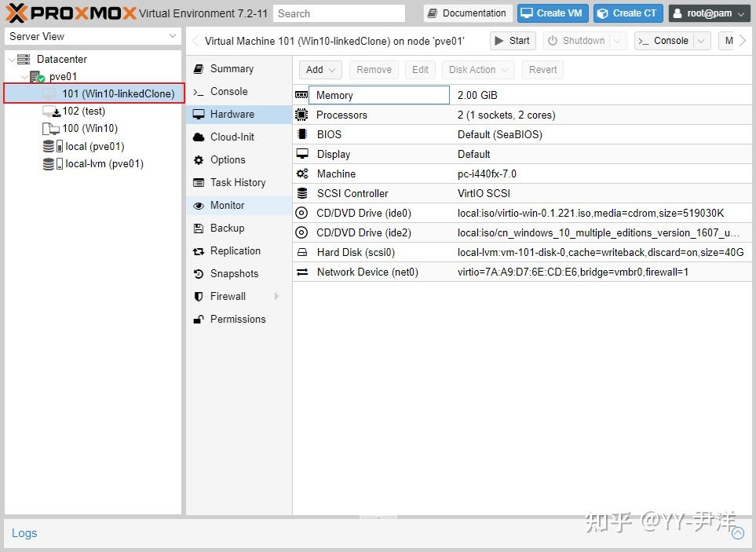This screenshot has width=756, height=552.
Task: Expand the log panel with circle arrow
Action: click(737, 533)
